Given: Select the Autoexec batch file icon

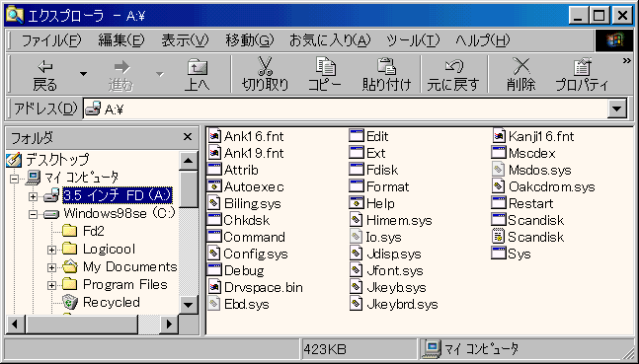Looking at the screenshot, I should pyautogui.click(x=214, y=186).
